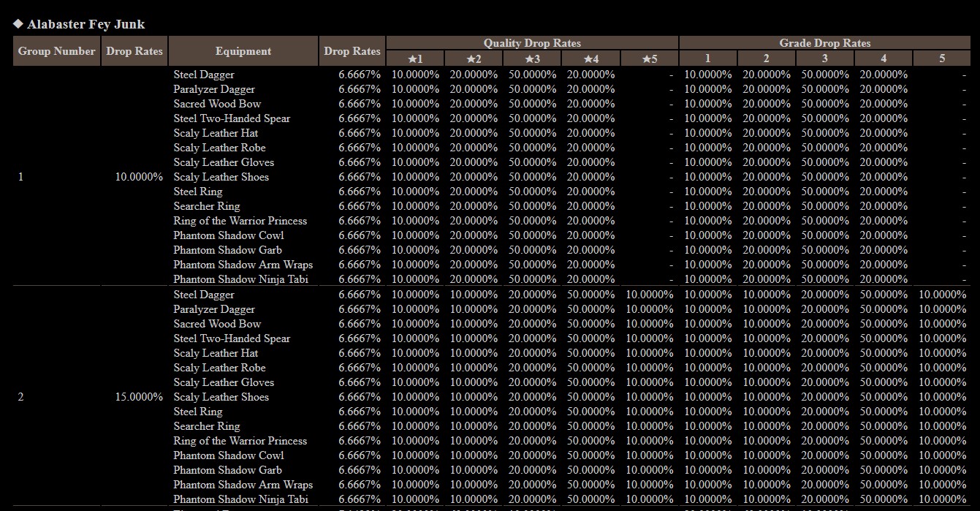Click grade 2 20.0000% for group 1 Searcher Ring
This screenshot has width=980, height=511.
click(767, 206)
